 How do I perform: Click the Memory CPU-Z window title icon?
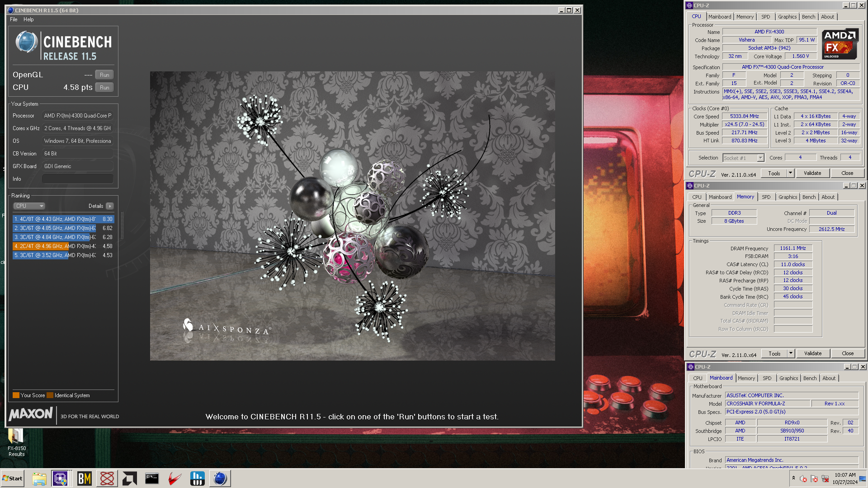tap(690, 186)
